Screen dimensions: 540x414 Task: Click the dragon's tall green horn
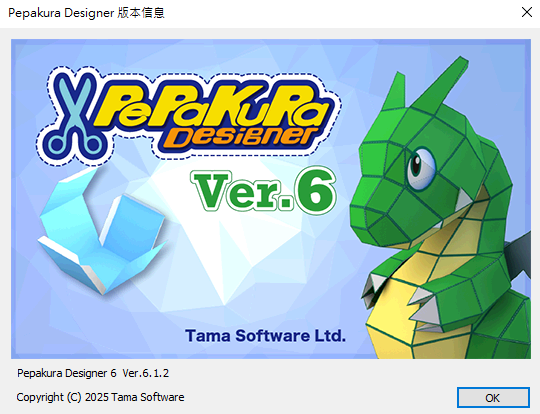click(x=441, y=83)
